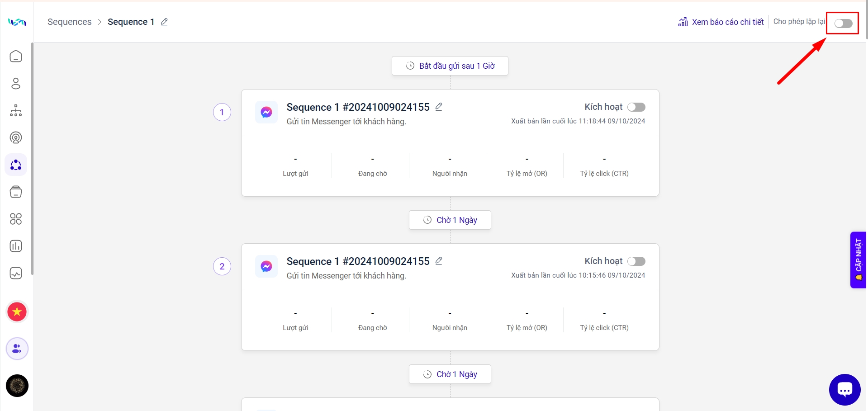The image size is (868, 411).
Task: Turn on Kích hoạt for step 2
Action: coord(636,261)
